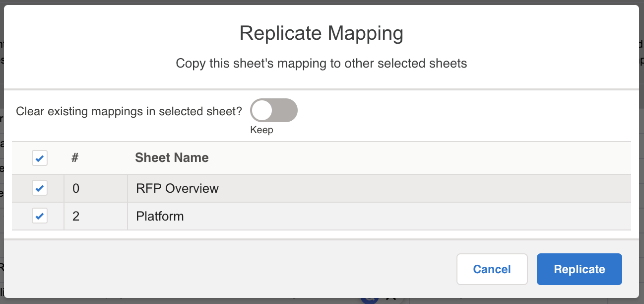Cancel the Replicate Mapping dialog
The image size is (644, 304).
492,269
